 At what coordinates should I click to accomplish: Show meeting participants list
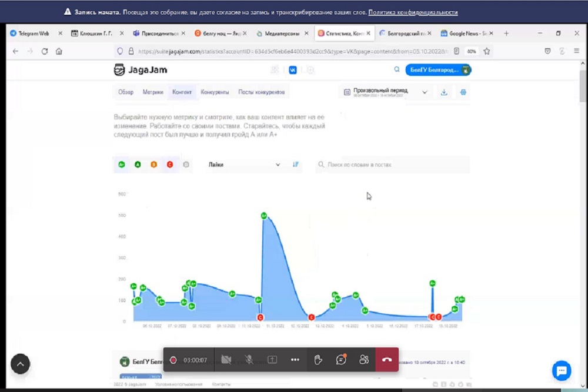[x=364, y=360]
